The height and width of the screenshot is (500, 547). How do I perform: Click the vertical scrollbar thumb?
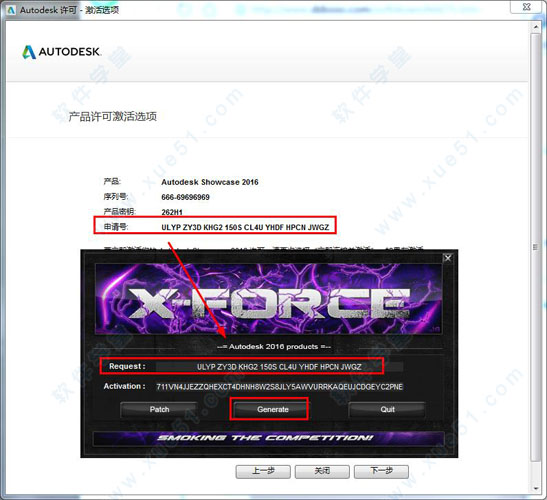(535, 247)
